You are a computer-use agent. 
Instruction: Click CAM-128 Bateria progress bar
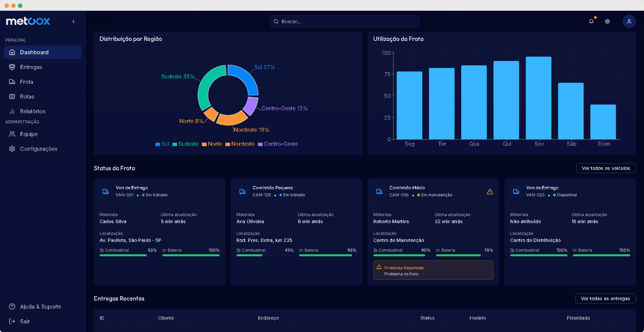click(328, 255)
